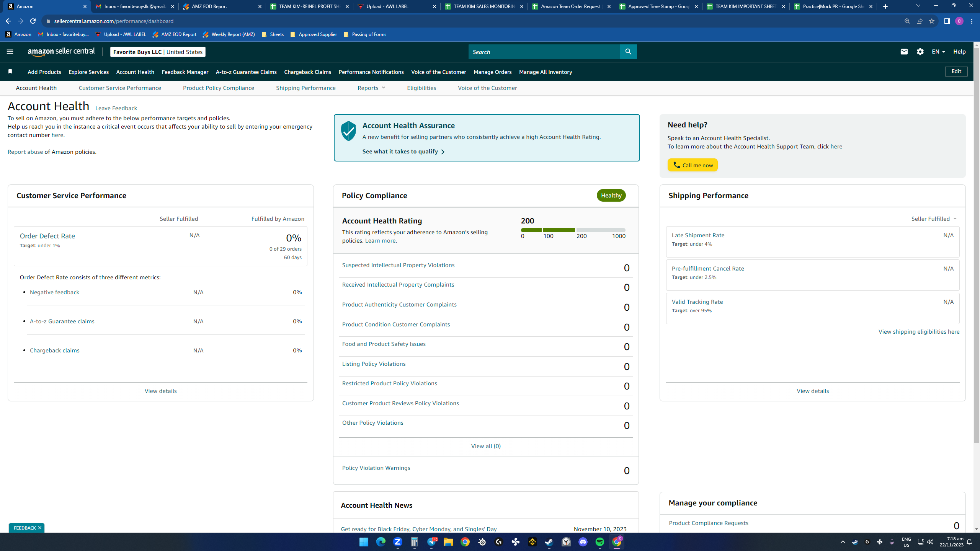The image size is (980, 551).
Task: Bookmark this page with star icon
Action: (x=932, y=21)
